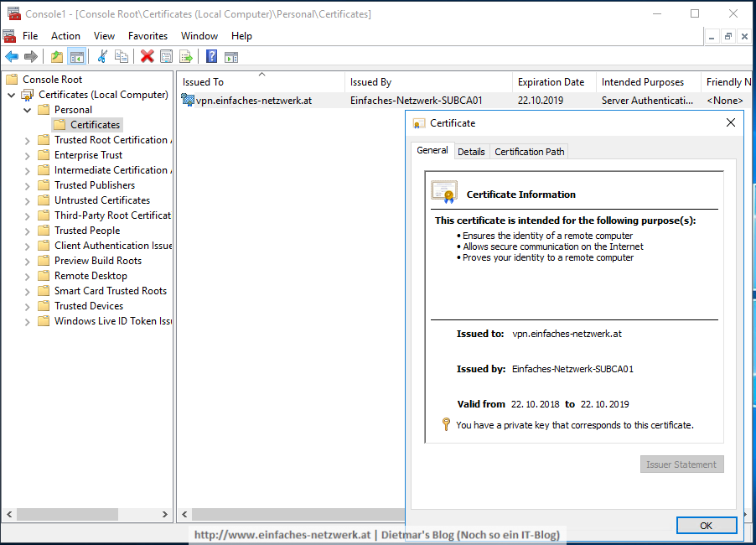Open the File menu

(x=30, y=36)
